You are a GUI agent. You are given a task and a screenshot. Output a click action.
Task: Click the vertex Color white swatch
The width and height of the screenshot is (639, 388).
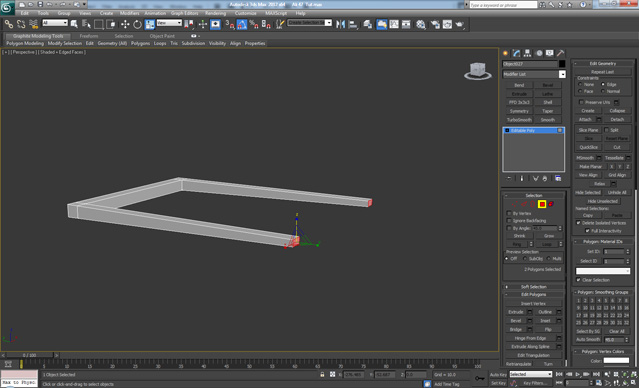click(x=616, y=361)
